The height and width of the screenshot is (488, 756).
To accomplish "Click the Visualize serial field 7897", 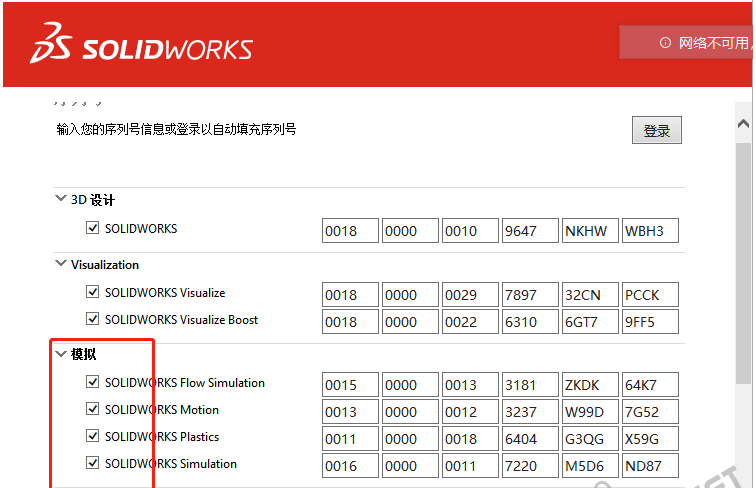I will click(530, 295).
